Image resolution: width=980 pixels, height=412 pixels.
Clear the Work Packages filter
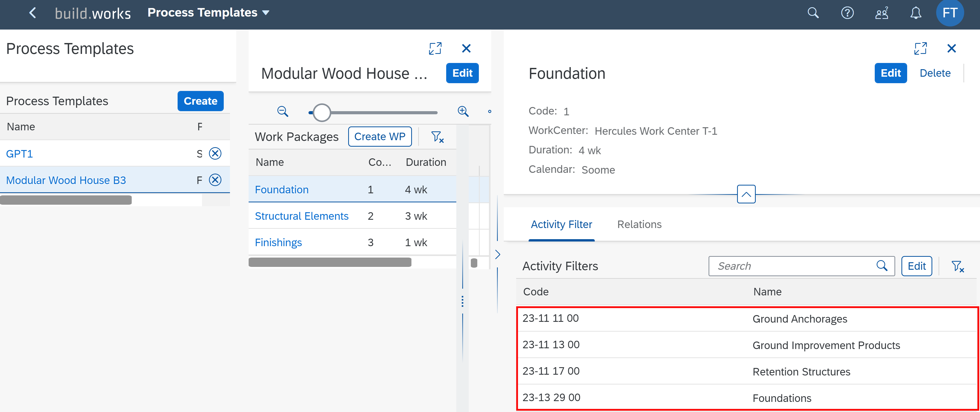pos(438,137)
